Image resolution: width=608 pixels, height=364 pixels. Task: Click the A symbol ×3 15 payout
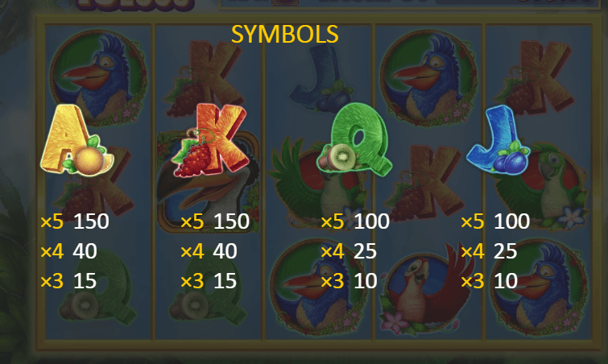click(68, 281)
